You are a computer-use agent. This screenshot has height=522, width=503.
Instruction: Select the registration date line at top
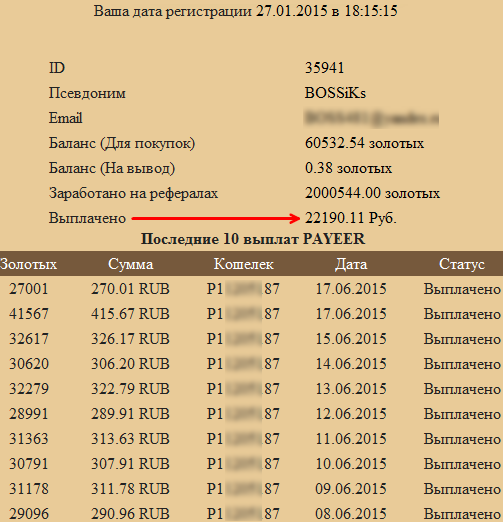245,11
